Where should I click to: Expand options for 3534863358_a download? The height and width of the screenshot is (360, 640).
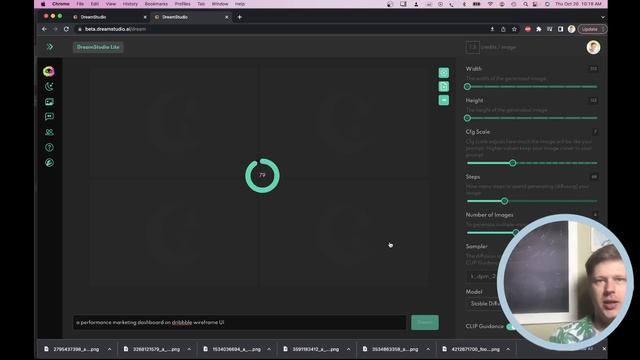428,349
